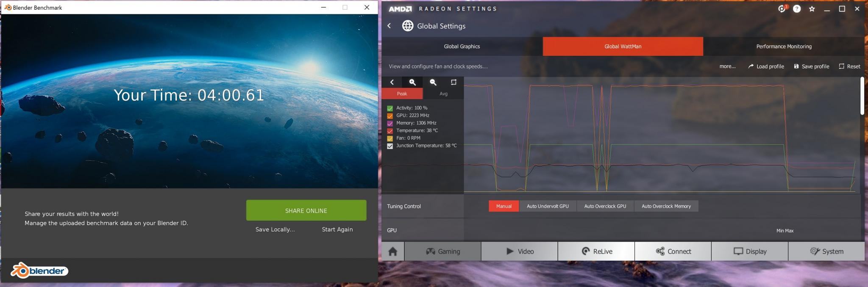The width and height of the screenshot is (868, 287).
Task: Set Tuning Control to Manual
Action: click(504, 206)
